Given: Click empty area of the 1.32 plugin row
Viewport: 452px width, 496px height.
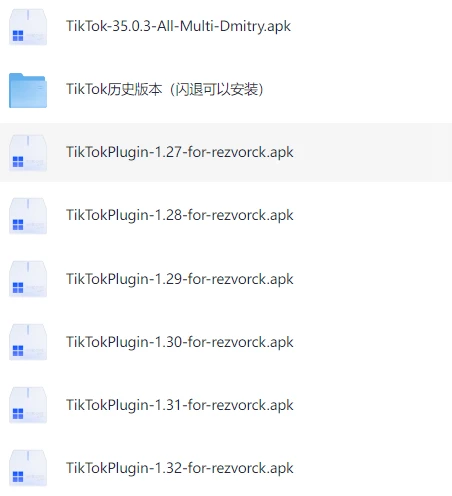Looking at the screenshot, I should (370, 468).
